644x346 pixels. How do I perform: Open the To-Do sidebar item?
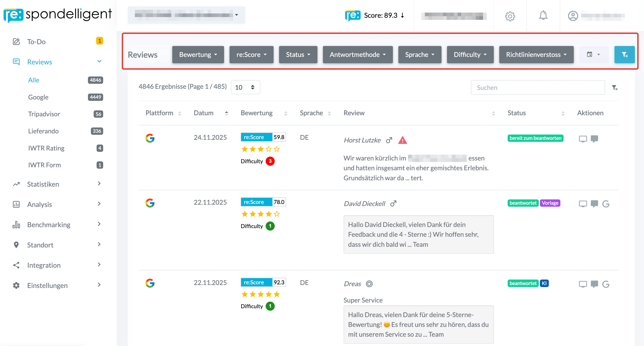36,42
